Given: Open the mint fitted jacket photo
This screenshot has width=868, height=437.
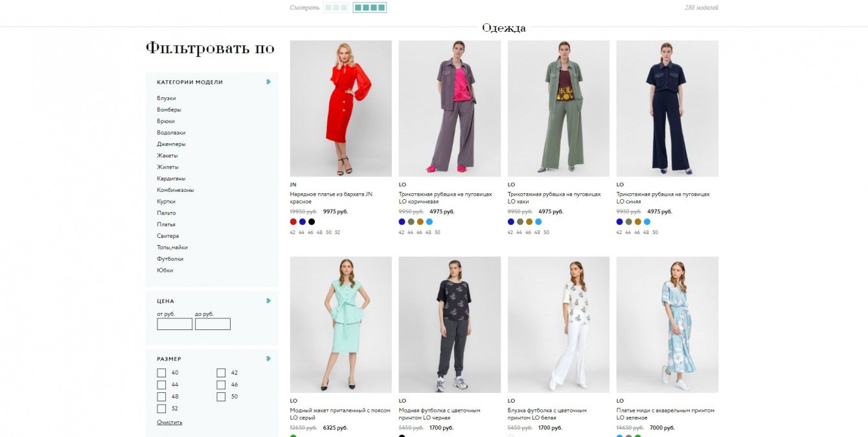Looking at the screenshot, I should click(341, 325).
